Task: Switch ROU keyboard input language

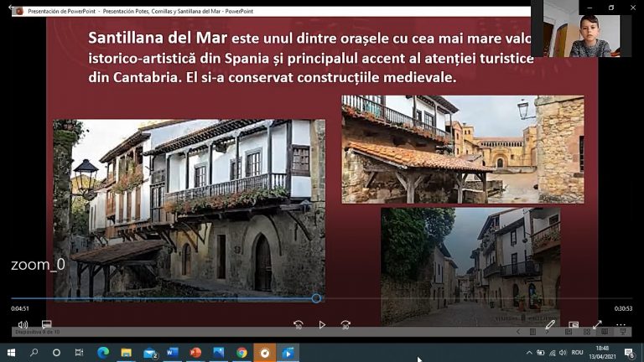Action: [x=578, y=353]
